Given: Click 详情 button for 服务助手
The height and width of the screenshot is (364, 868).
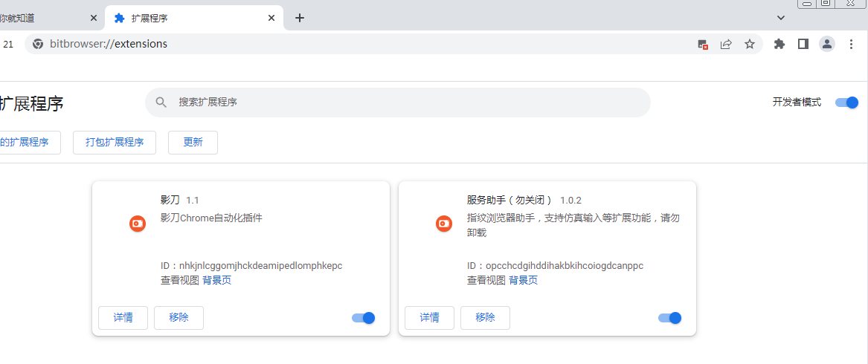Looking at the screenshot, I should point(429,318).
